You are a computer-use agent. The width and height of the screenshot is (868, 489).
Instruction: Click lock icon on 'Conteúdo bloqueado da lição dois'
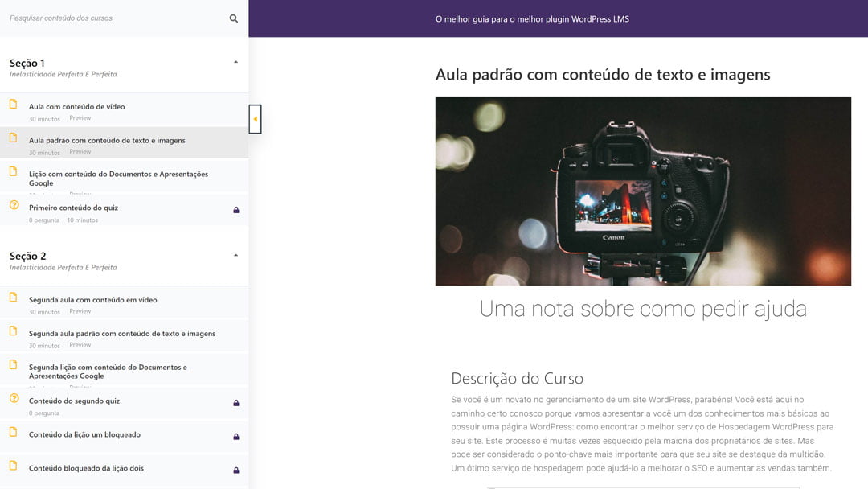pos(236,471)
